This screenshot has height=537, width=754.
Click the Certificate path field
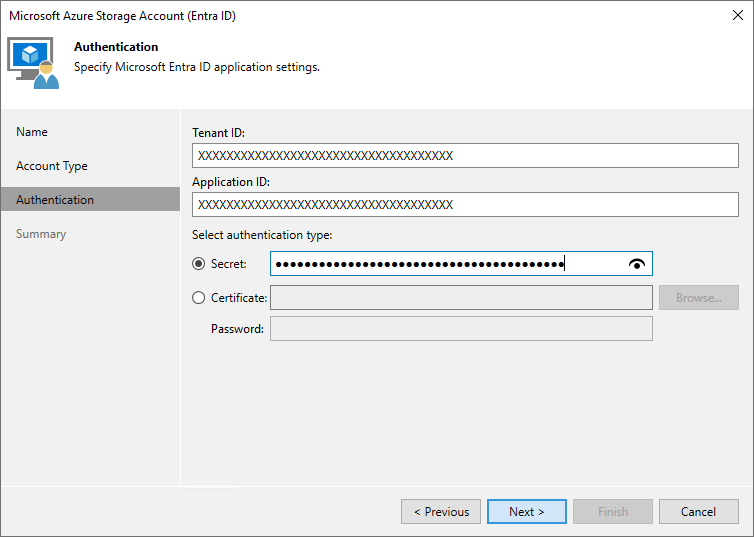pyautogui.click(x=461, y=298)
